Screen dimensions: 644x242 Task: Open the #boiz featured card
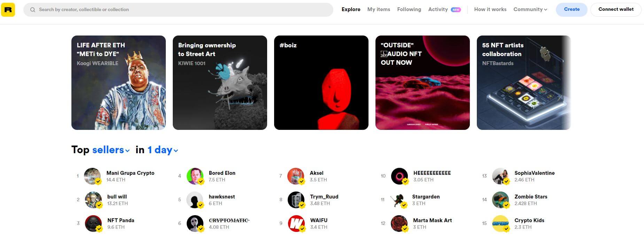click(x=321, y=83)
